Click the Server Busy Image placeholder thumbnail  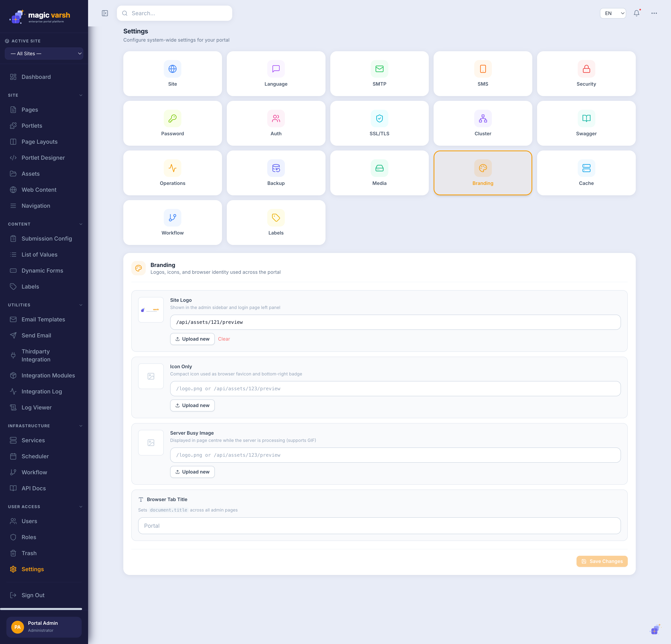coord(151,442)
